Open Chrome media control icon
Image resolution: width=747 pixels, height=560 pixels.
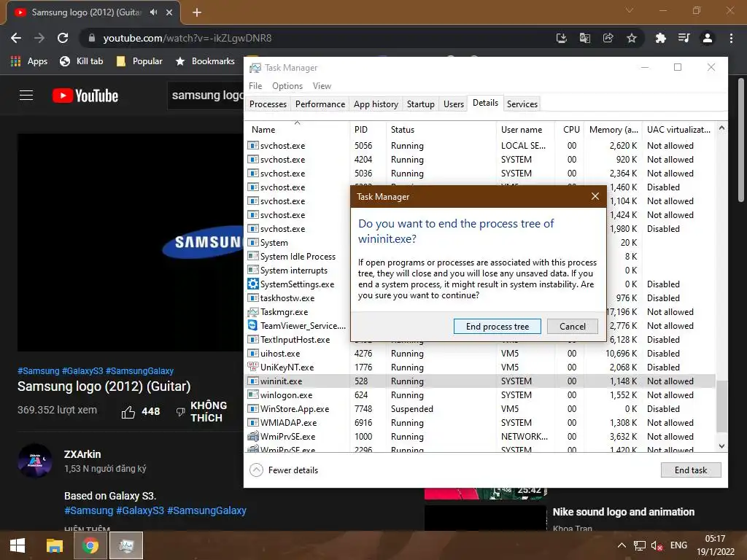click(x=684, y=38)
